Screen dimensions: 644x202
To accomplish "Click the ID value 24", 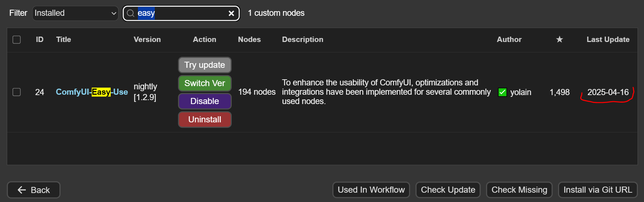I will (x=39, y=92).
